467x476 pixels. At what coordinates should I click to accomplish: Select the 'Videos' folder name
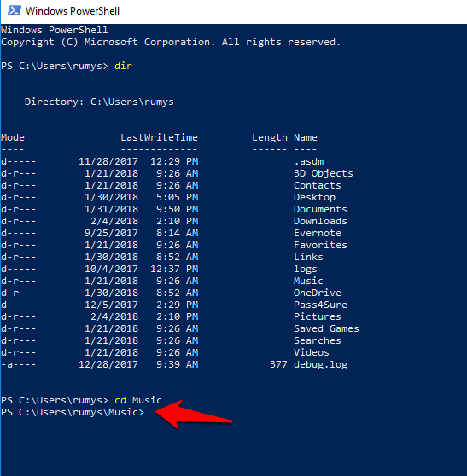pos(312,352)
